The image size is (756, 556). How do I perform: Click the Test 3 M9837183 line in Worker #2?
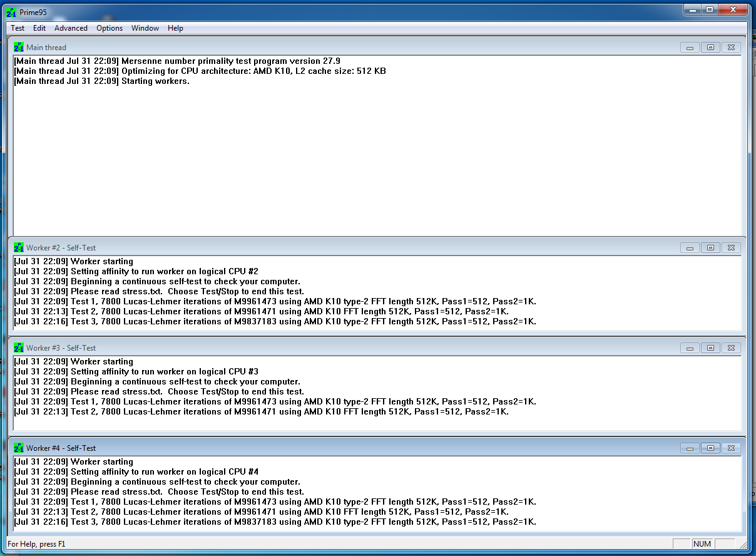(x=275, y=322)
